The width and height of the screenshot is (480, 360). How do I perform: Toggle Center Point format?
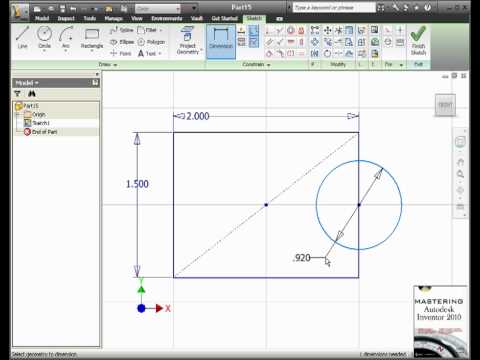[400, 31]
